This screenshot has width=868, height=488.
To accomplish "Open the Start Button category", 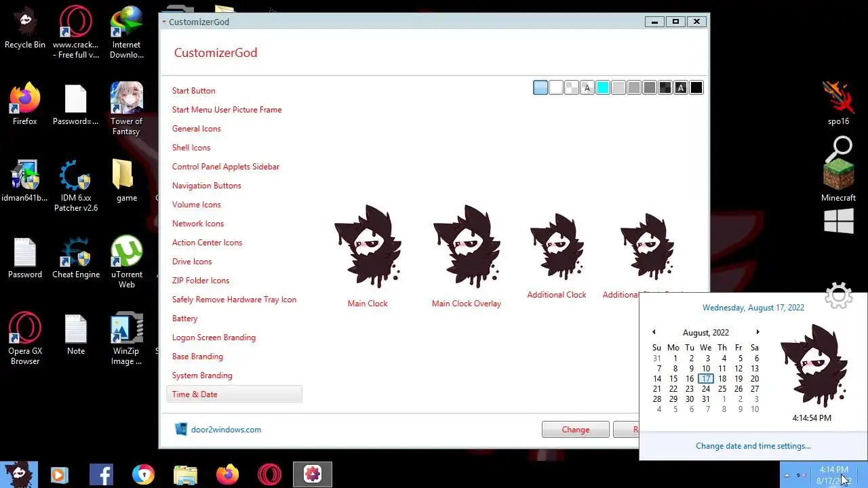I will pos(194,91).
